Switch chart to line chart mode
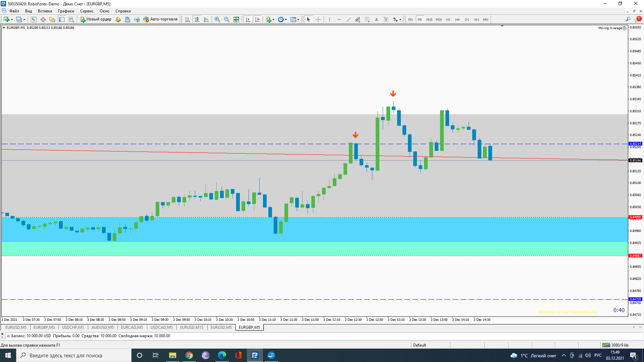Viewport: 644px width, 362px height. (x=206, y=19)
